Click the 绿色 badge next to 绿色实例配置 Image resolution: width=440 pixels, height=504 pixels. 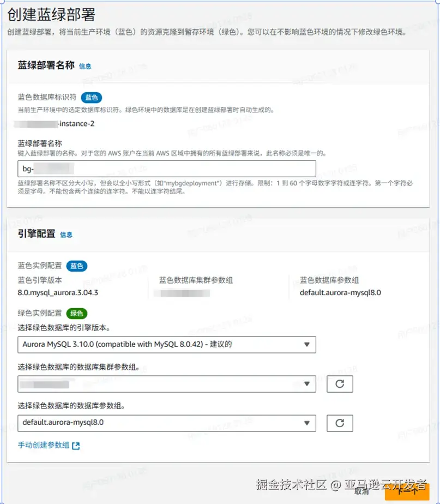(x=76, y=314)
